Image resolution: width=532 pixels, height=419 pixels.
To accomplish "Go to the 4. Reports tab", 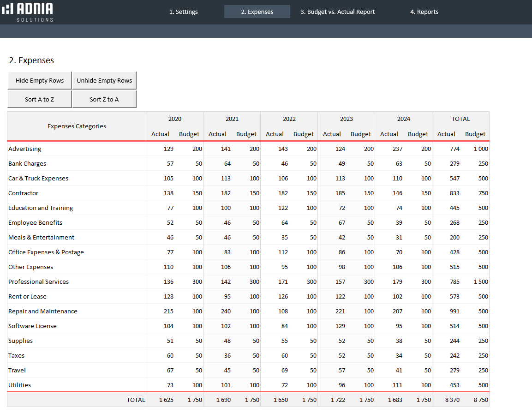I will point(424,12).
